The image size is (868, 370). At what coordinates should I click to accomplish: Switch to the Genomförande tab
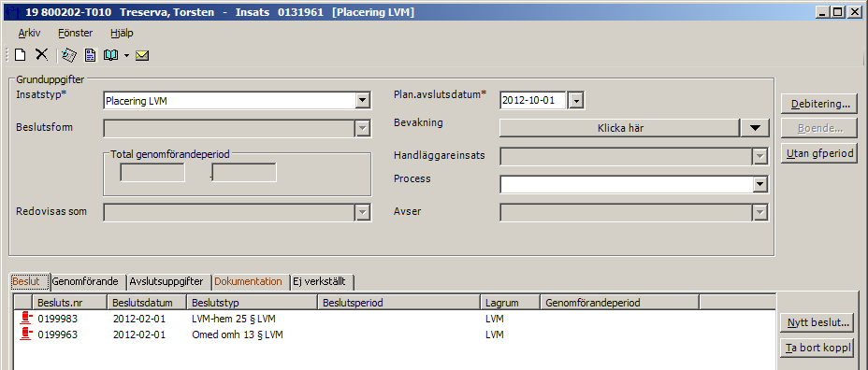(x=88, y=281)
